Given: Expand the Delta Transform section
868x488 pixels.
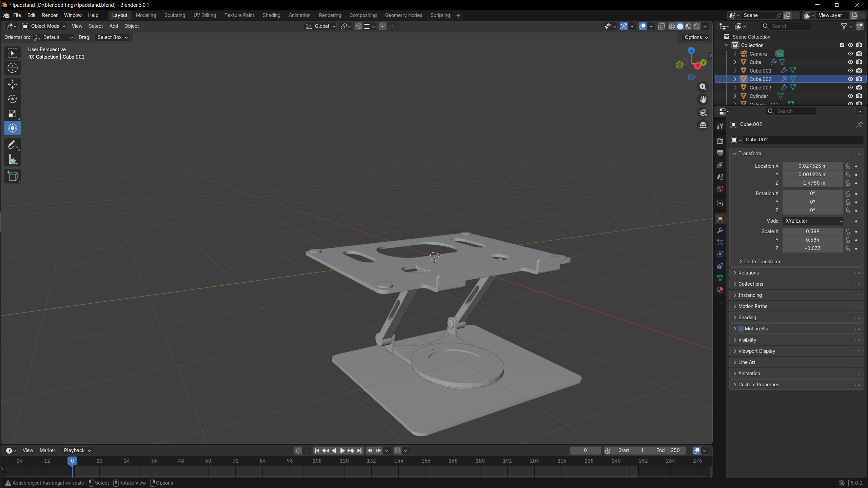Looking at the screenshot, I should tap(762, 262).
